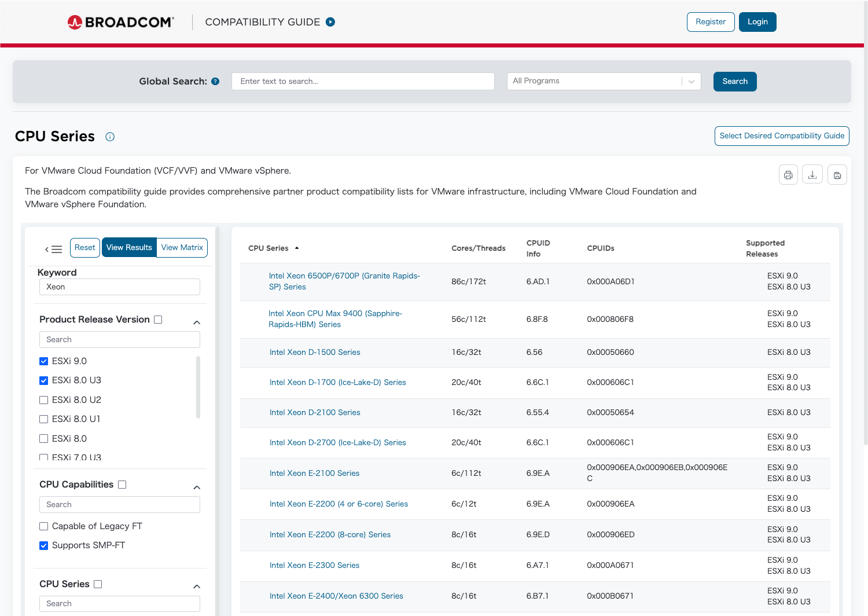
Task: Check the Capable of Legacy FT option
Action: click(x=43, y=526)
